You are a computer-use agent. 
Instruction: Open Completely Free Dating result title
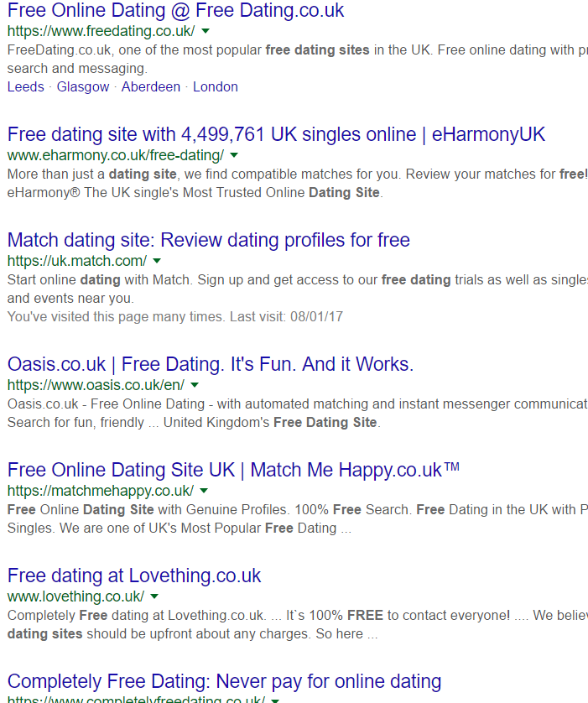(x=225, y=681)
